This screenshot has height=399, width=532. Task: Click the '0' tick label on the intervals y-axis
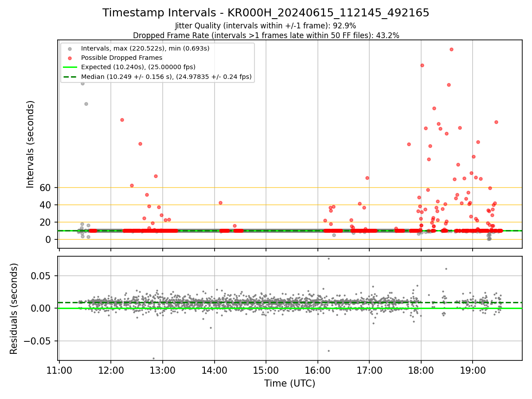[48, 239]
